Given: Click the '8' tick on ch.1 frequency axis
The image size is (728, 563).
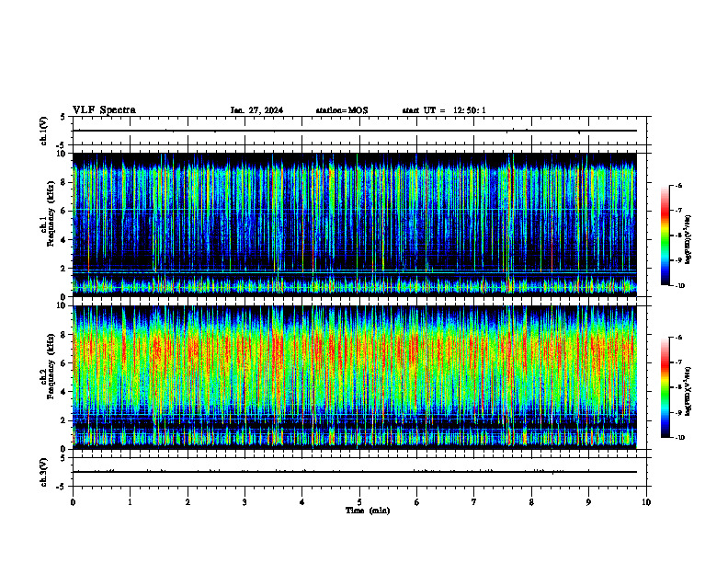Looking at the screenshot, I should pyautogui.click(x=64, y=182).
